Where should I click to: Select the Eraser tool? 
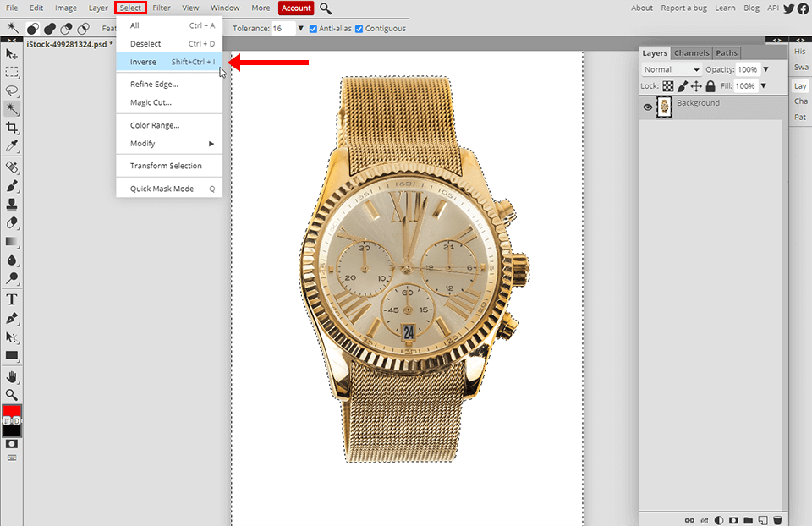(12, 222)
